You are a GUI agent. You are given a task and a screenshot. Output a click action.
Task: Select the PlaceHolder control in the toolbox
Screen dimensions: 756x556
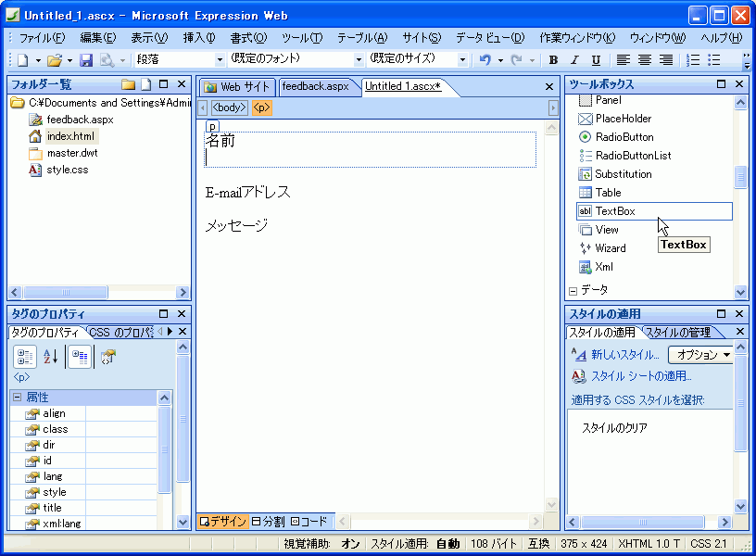623,119
